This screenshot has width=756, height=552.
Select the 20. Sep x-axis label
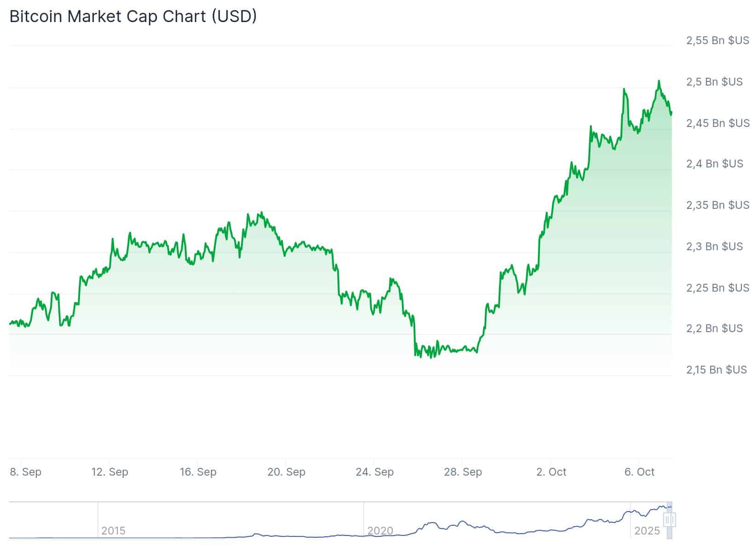(x=286, y=472)
